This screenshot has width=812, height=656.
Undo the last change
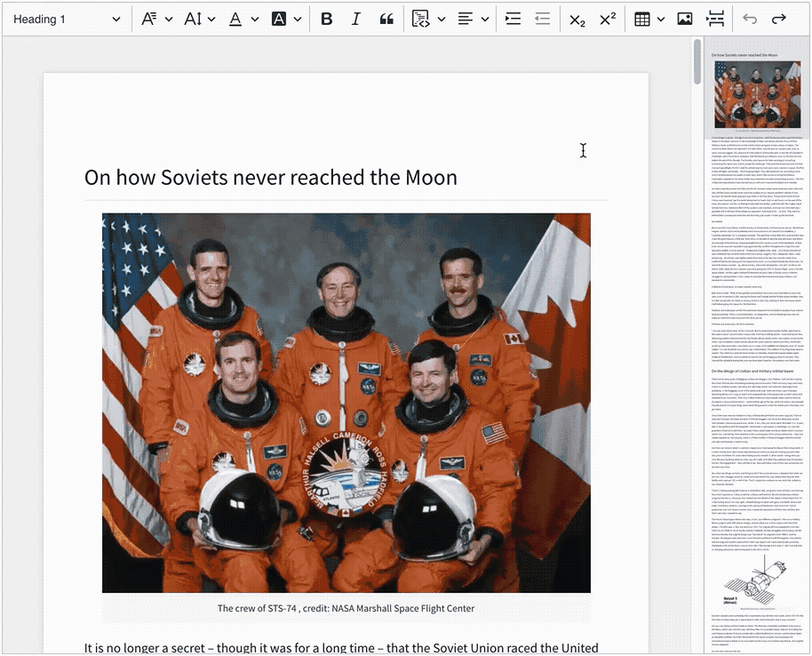coord(749,20)
